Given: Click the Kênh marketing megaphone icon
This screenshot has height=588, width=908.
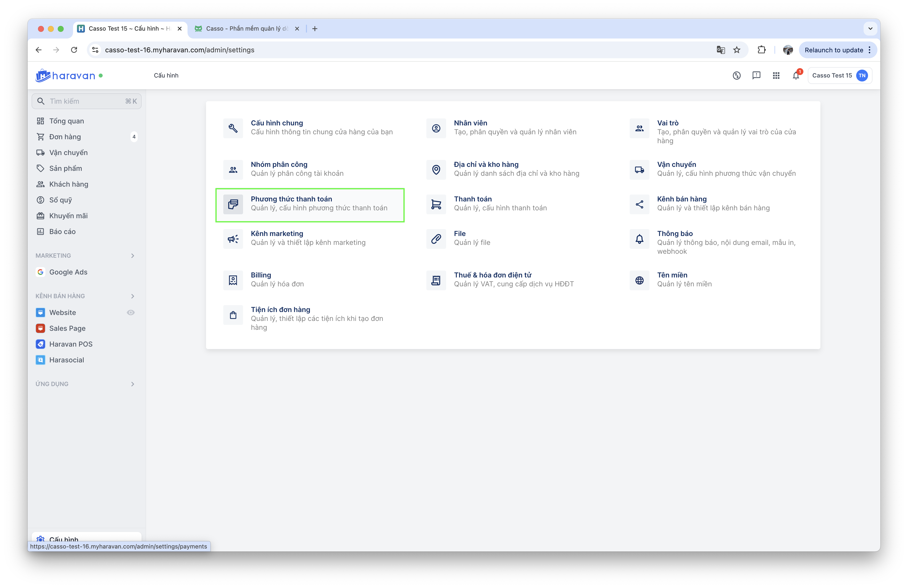Looking at the screenshot, I should pos(233,239).
